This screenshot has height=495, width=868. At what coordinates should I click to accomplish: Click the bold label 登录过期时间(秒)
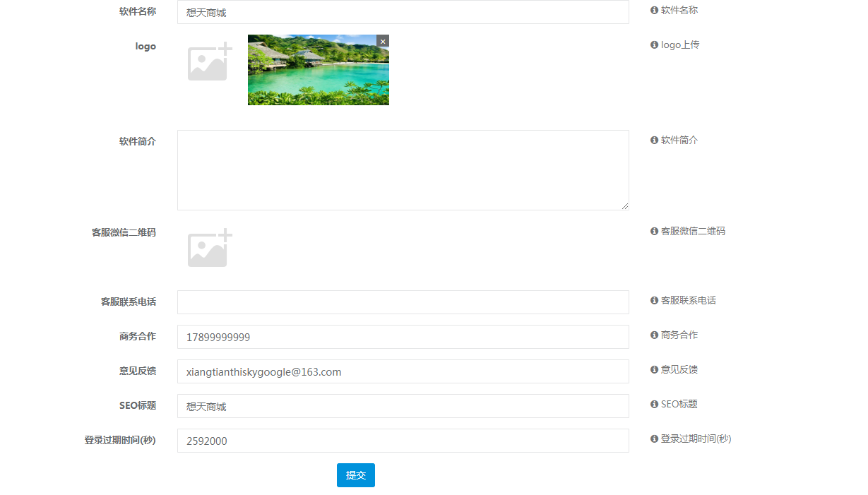tap(120, 441)
